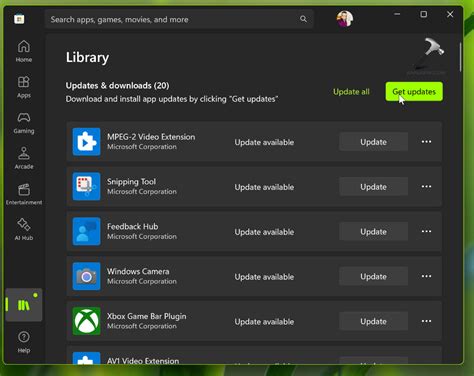Open more options for MPEG-2 Video Extension
Viewport: 474px width, 376px height.
(426, 142)
